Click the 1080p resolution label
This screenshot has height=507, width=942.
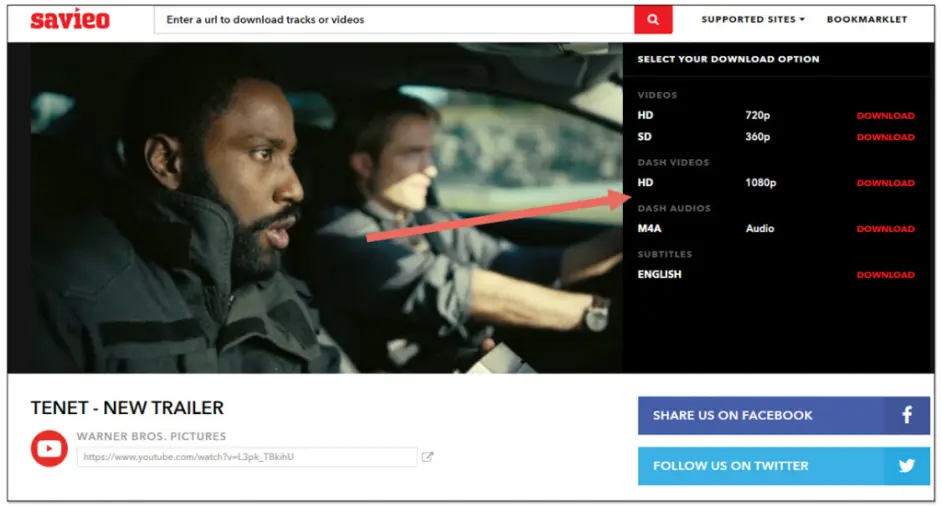(x=761, y=183)
